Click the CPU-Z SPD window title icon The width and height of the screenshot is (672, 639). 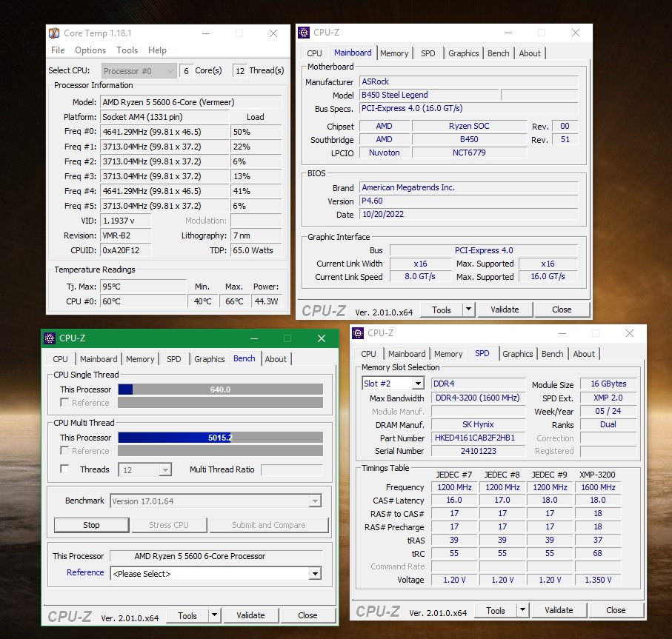coord(358,332)
